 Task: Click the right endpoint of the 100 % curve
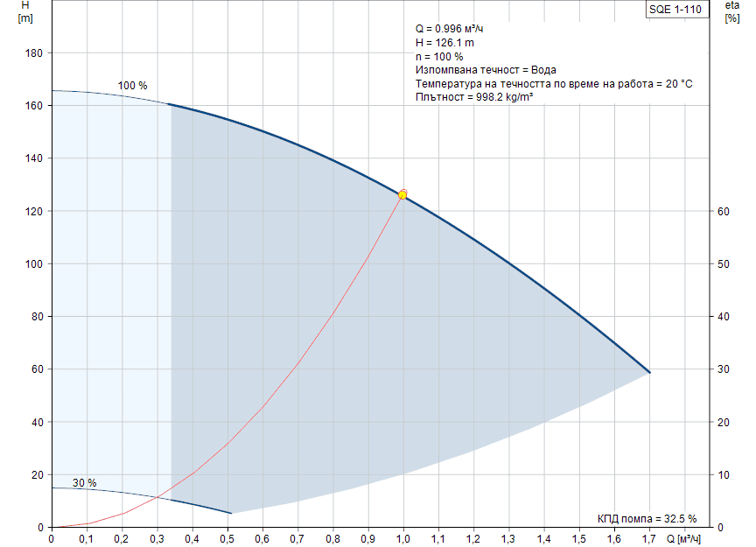(x=649, y=373)
